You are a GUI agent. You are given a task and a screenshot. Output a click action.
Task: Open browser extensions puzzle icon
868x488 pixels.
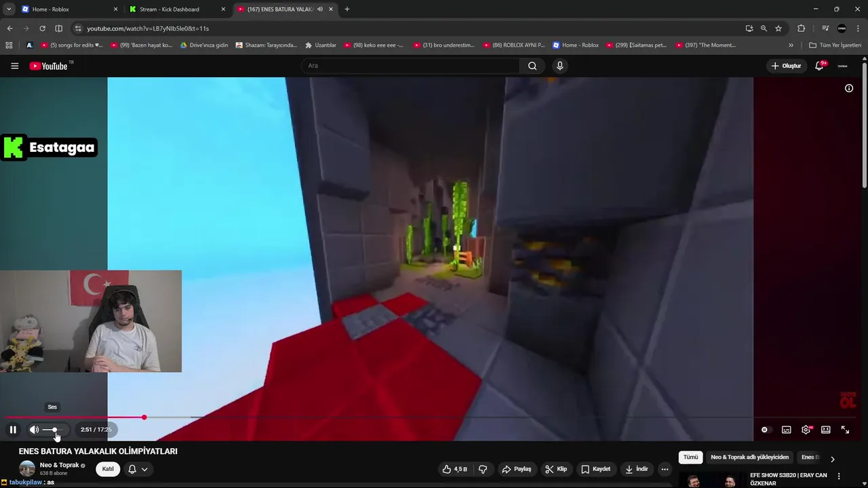(x=802, y=28)
